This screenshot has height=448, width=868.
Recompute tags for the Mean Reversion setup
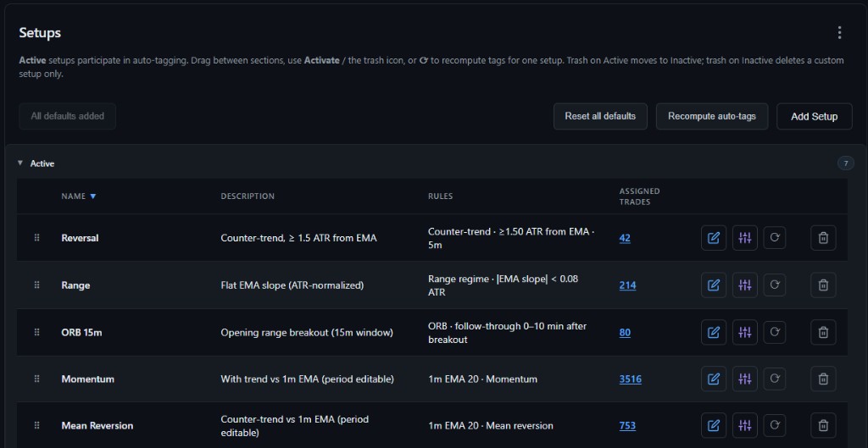[x=775, y=425]
